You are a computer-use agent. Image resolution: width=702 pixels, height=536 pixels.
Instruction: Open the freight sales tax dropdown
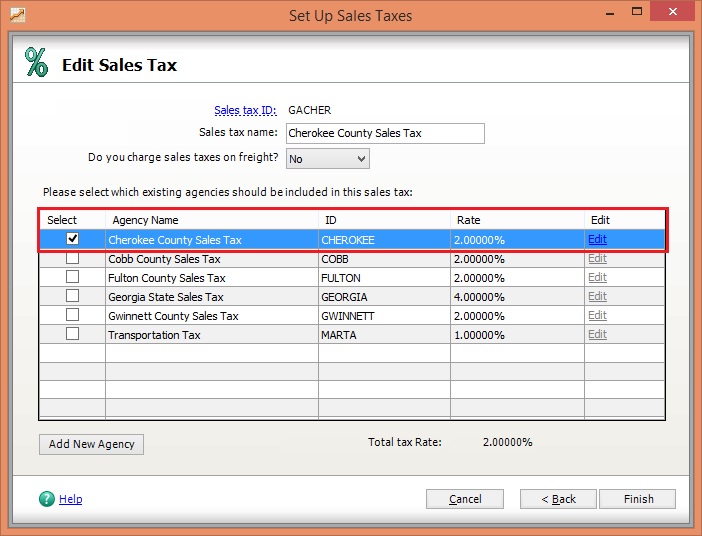click(328, 159)
